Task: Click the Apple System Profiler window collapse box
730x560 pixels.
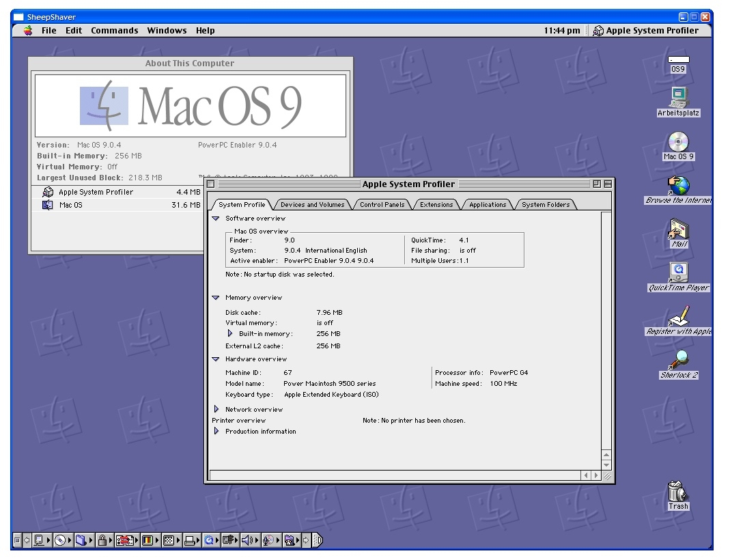Action: (x=608, y=184)
